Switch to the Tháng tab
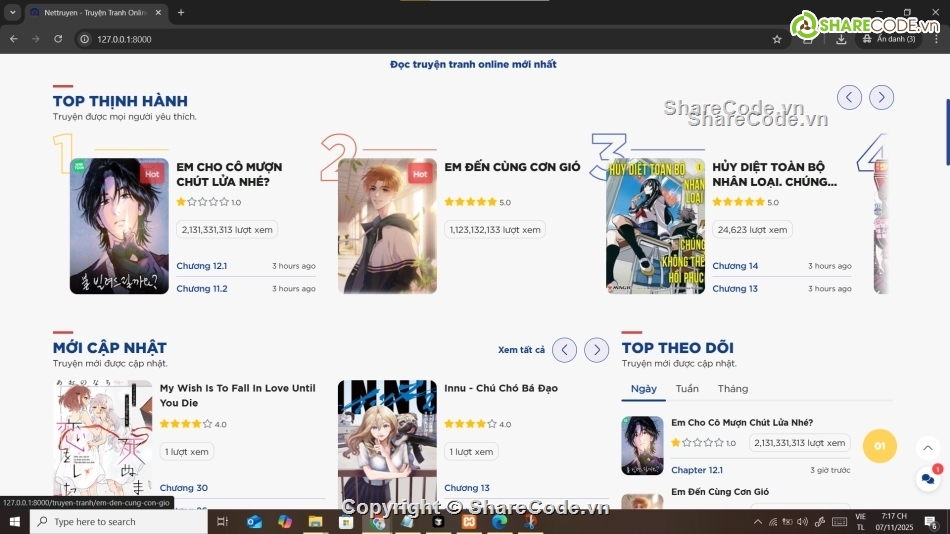The width and height of the screenshot is (950, 534). (732, 389)
